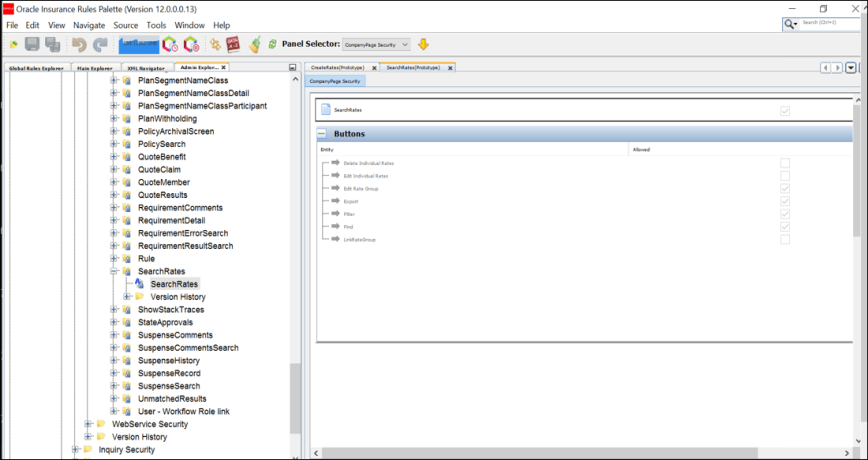Image resolution: width=868 pixels, height=460 pixels.
Task: Click the Admin Explorer vertical scrollbar thumb
Action: pos(295,399)
